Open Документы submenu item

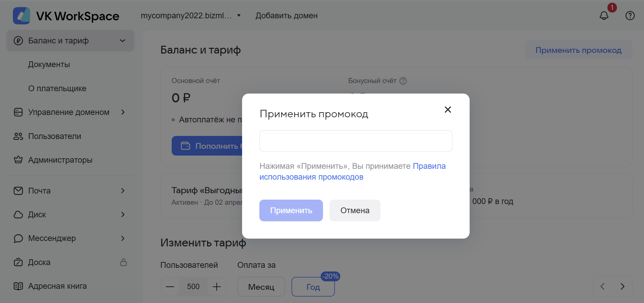pyautogui.click(x=49, y=64)
